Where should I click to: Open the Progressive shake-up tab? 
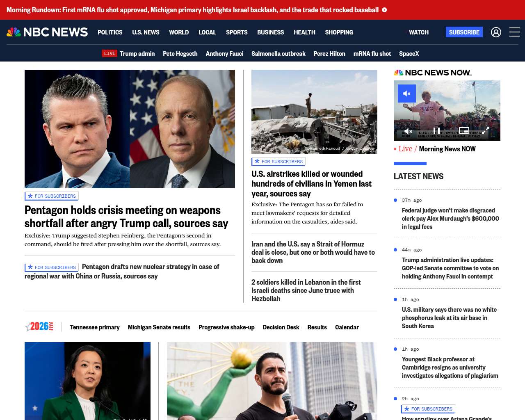click(x=226, y=327)
